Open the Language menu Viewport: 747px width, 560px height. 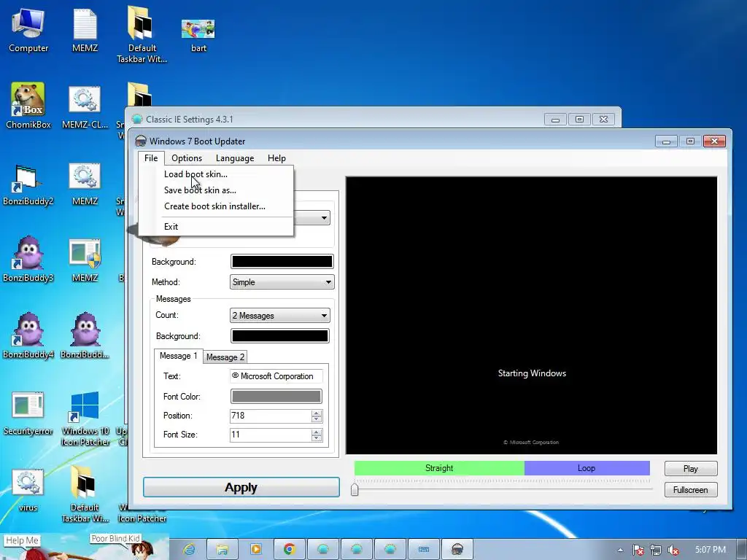tap(235, 158)
